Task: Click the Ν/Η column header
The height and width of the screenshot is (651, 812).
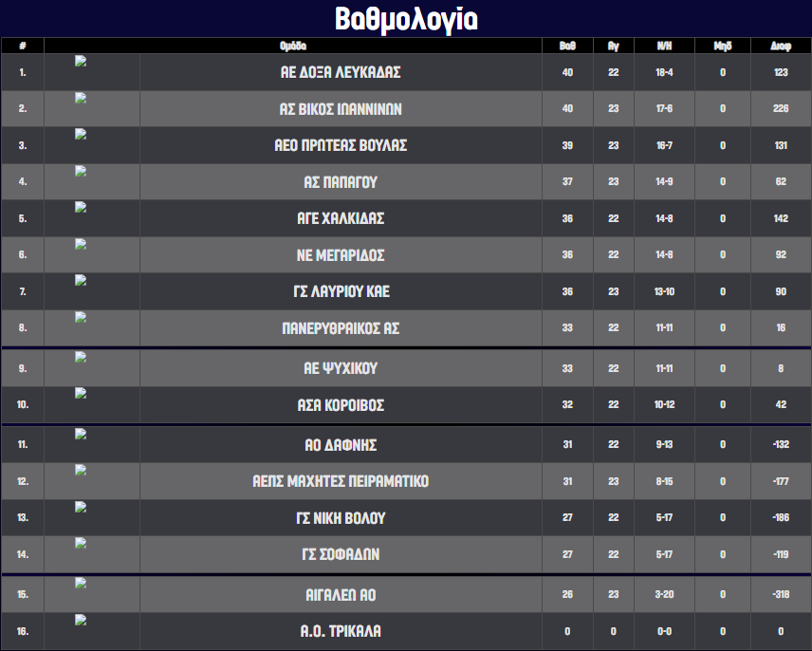Action: [x=665, y=46]
